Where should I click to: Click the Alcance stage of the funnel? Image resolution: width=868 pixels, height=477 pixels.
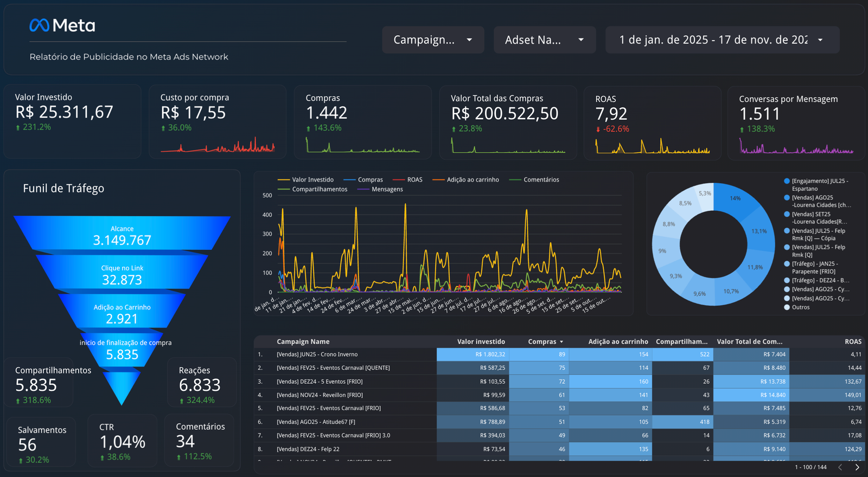pyautogui.click(x=122, y=235)
